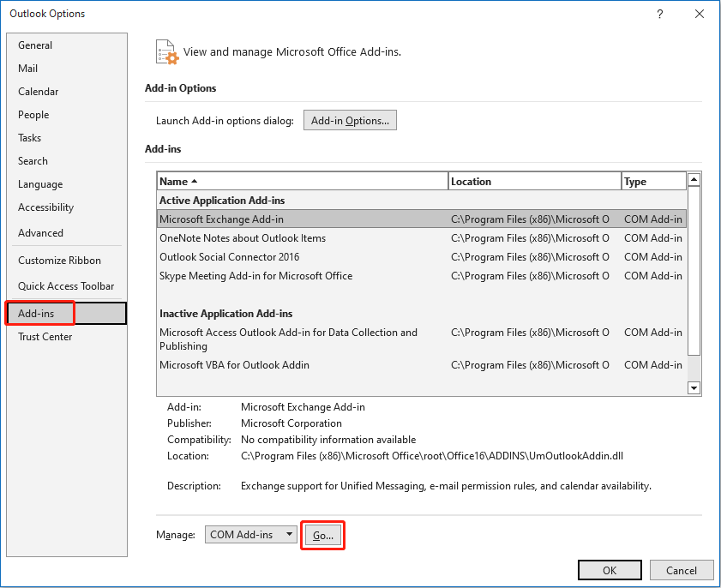
Task: Click the Microsoft Corporation publisher text
Action: pyautogui.click(x=291, y=423)
